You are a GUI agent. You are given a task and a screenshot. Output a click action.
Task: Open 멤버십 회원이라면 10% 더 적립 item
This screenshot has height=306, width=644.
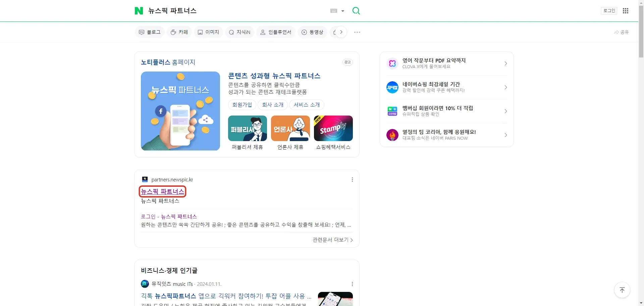pos(438,108)
